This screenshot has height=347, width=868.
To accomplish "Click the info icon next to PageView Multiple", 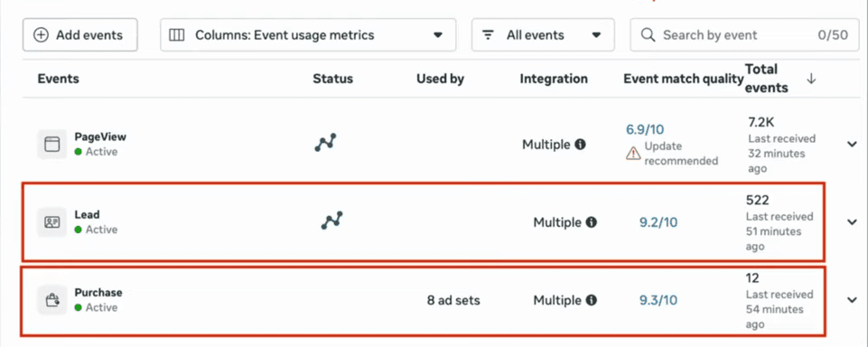I will coord(580,145).
